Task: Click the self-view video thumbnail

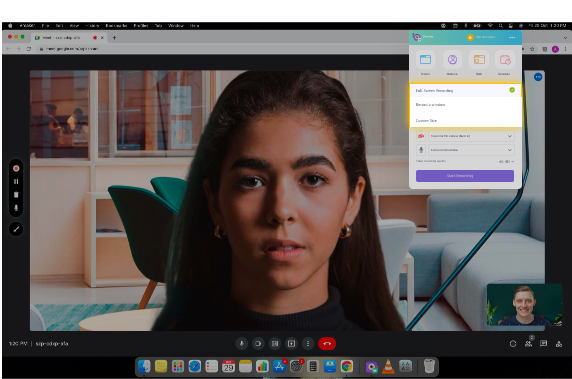Action: (524, 305)
